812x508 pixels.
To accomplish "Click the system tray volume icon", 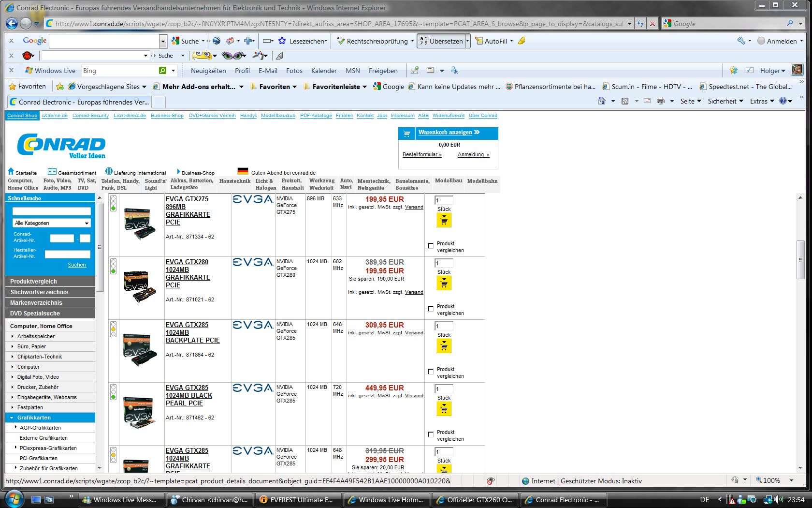I will click(778, 500).
